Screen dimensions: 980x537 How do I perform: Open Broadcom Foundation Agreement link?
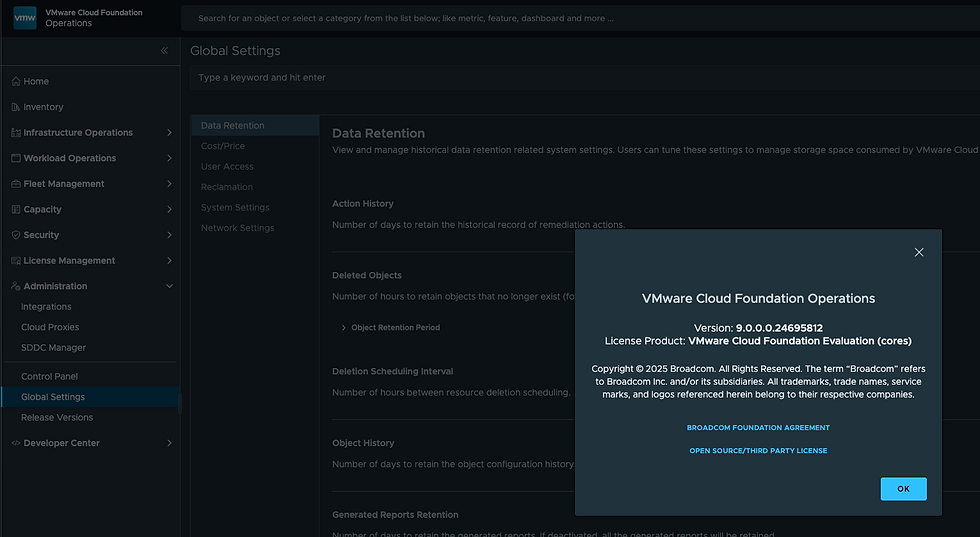pyautogui.click(x=758, y=428)
